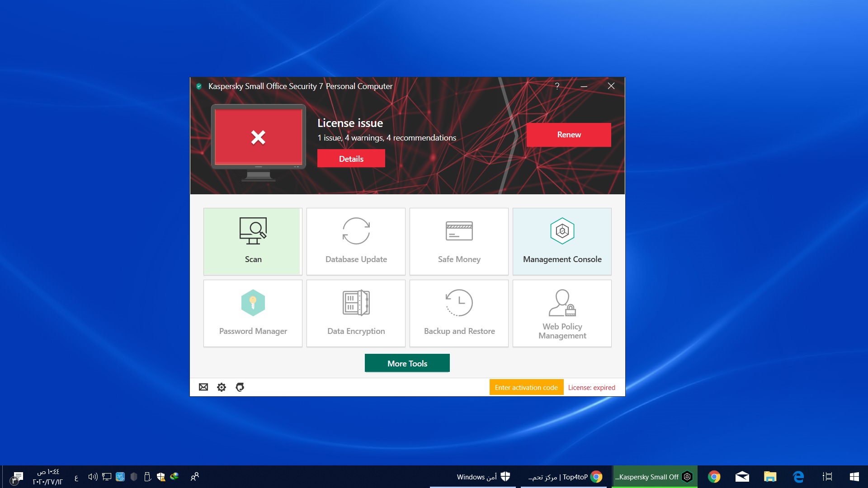The height and width of the screenshot is (488, 868).
Task: Open Windows Security tray icon with warning
Action: click(x=161, y=477)
